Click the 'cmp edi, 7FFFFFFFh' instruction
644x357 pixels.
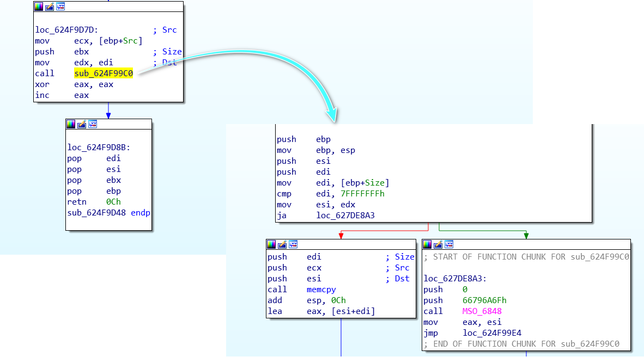click(331, 194)
